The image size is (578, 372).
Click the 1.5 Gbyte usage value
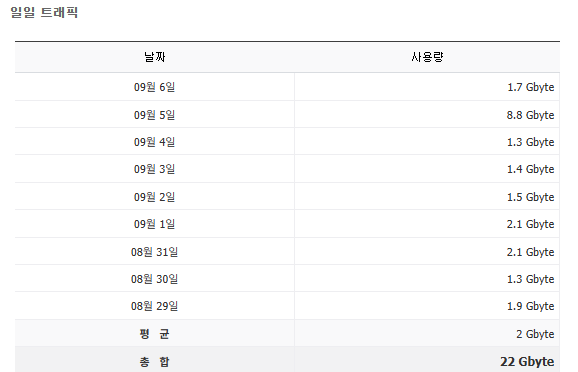(530, 197)
